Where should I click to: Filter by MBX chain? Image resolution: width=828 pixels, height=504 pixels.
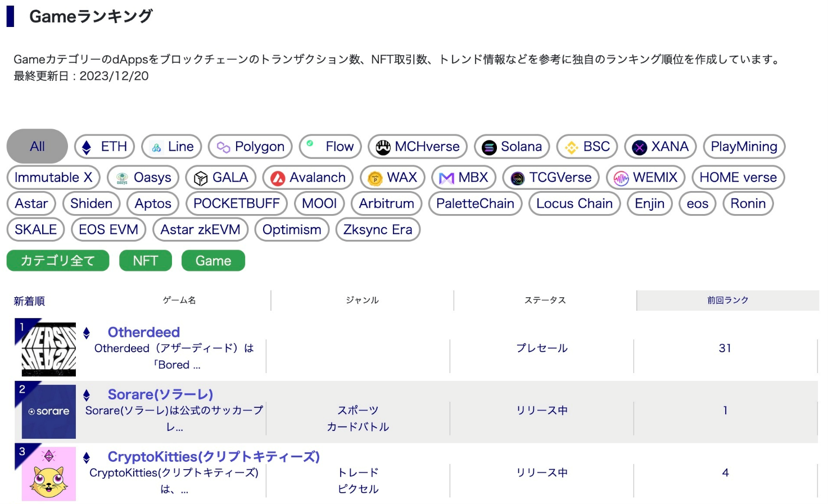(x=464, y=178)
